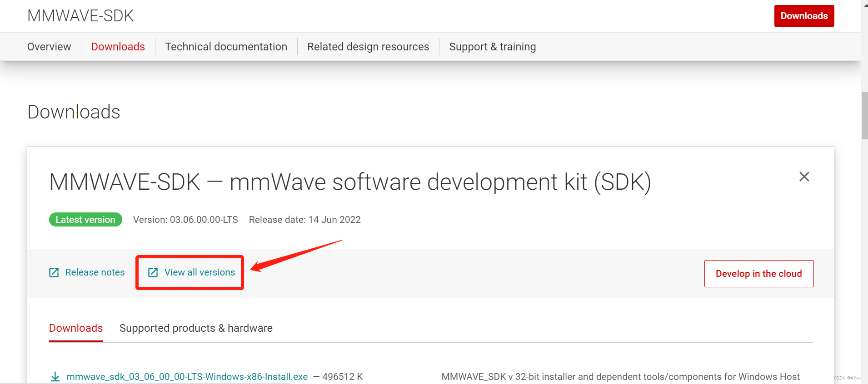Open the Support & training tab
Screen dimensions: 868x384
click(x=493, y=47)
